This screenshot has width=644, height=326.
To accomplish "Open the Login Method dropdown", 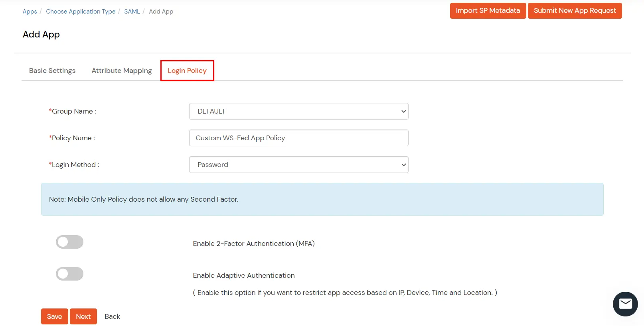I will (298, 165).
